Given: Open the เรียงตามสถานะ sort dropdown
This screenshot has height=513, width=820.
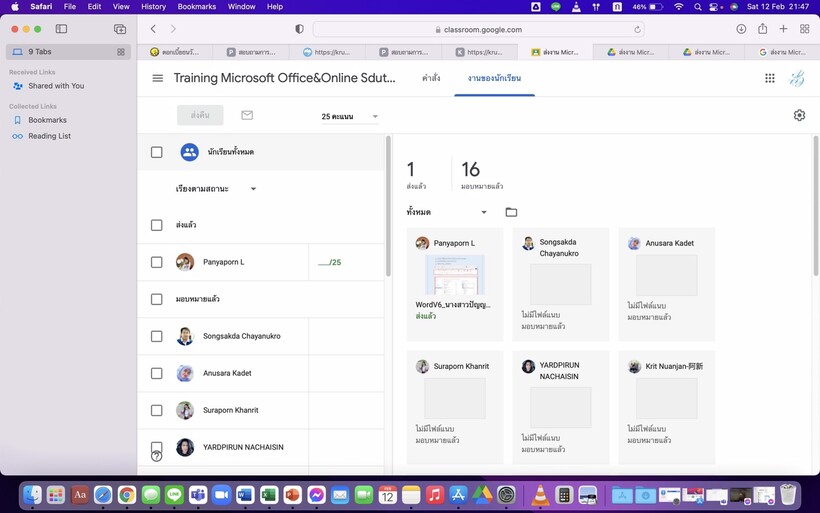Looking at the screenshot, I should coord(215,189).
